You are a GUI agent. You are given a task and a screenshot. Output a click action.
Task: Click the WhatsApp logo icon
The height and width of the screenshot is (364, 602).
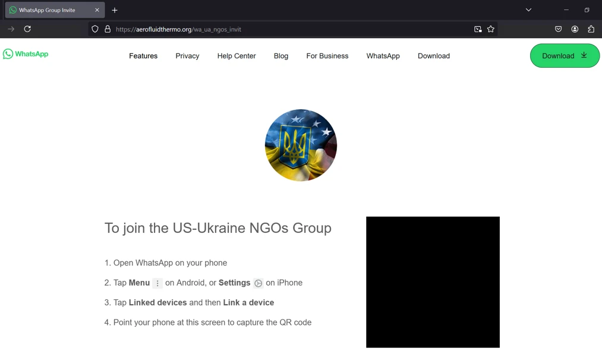tap(8, 54)
